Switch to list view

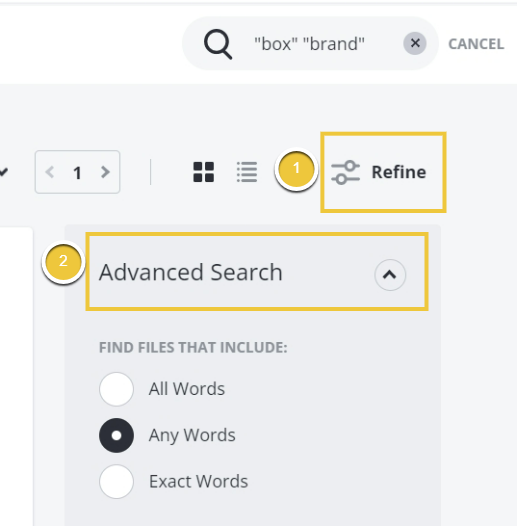247,172
